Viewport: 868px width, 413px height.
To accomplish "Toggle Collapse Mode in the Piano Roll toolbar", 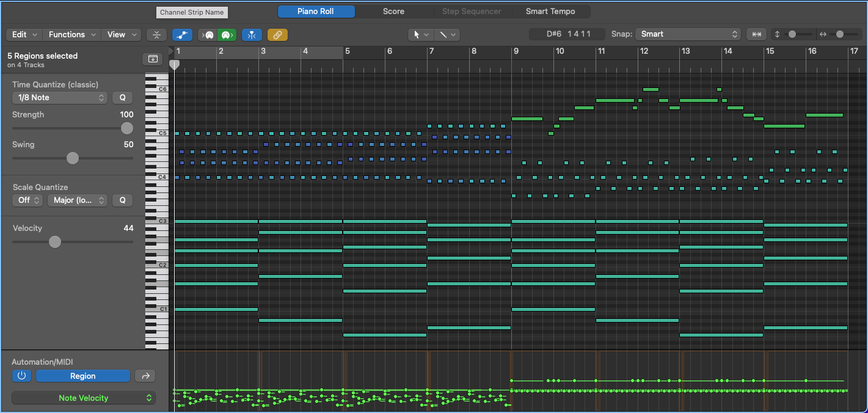I will pos(156,35).
